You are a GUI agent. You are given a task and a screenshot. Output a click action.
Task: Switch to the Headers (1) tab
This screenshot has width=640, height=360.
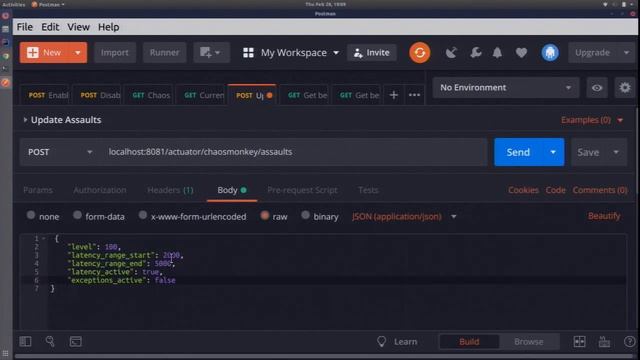(170, 190)
